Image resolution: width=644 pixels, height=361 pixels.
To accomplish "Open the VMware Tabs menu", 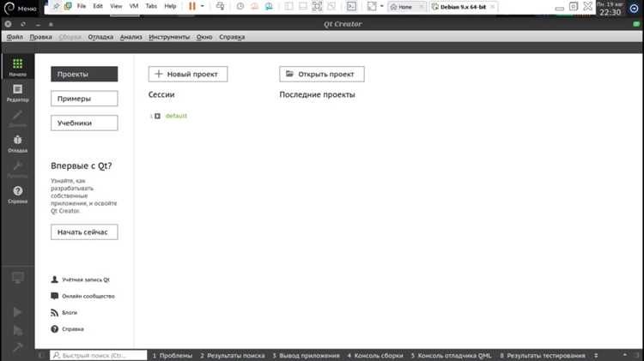I will click(151, 6).
